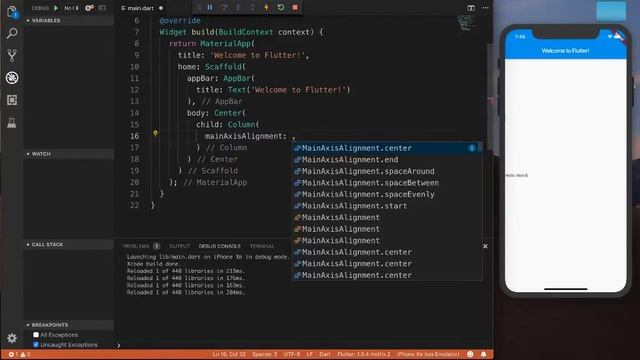Viewport: 640px width, 360px height.
Task: Show details for the selected suggestion info icon
Action: coord(472,148)
